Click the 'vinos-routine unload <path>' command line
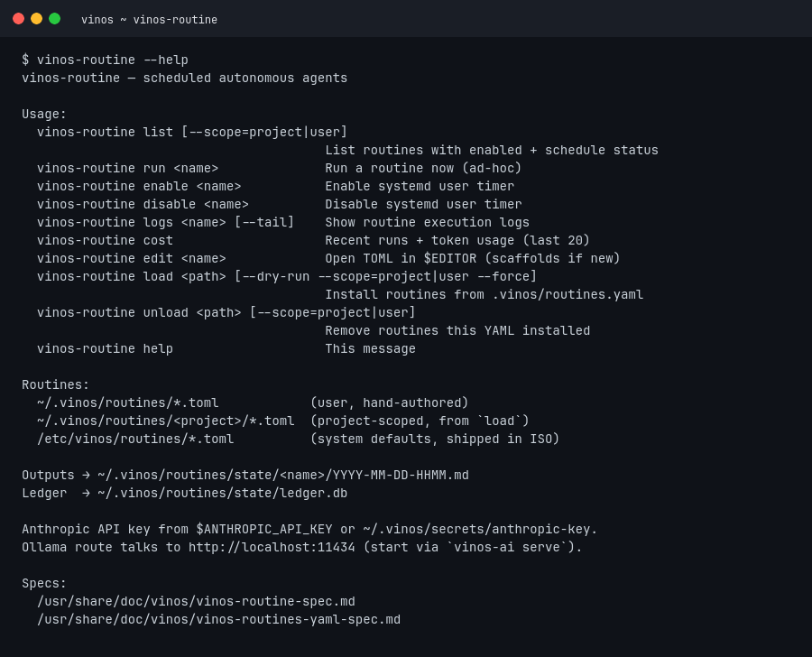The height and width of the screenshot is (657, 812). tap(226, 313)
